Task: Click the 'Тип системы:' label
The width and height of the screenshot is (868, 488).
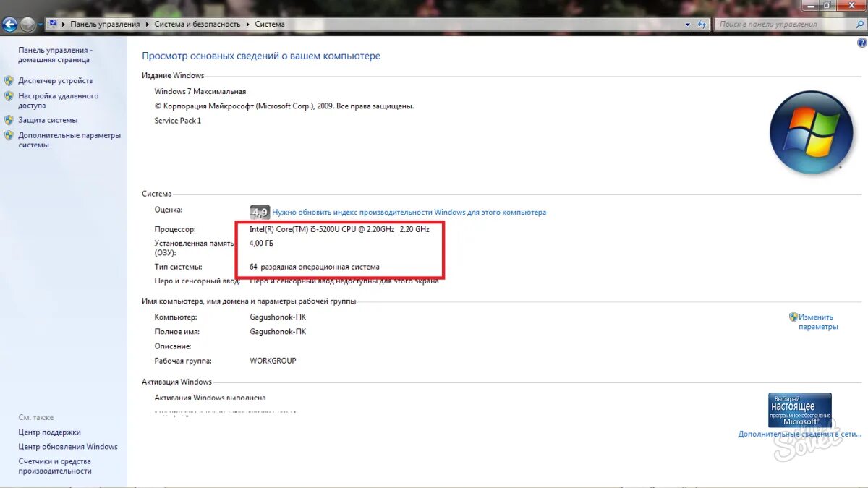Action: [x=178, y=267]
